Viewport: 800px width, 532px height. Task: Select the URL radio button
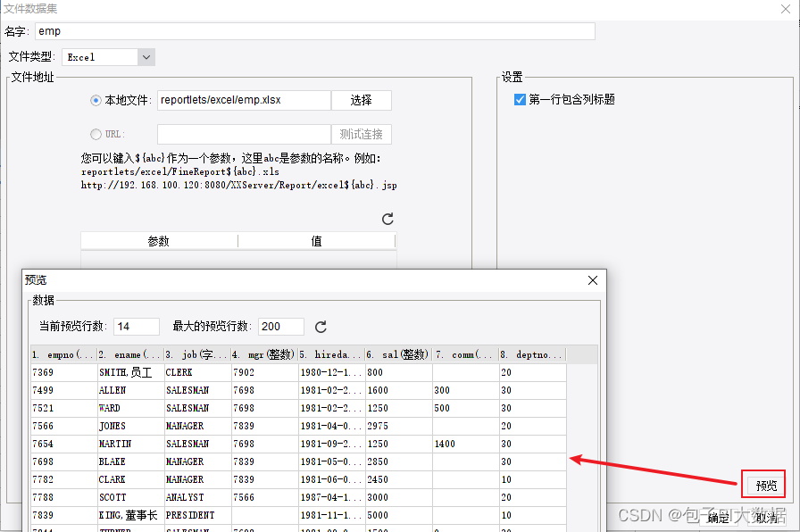pos(96,134)
